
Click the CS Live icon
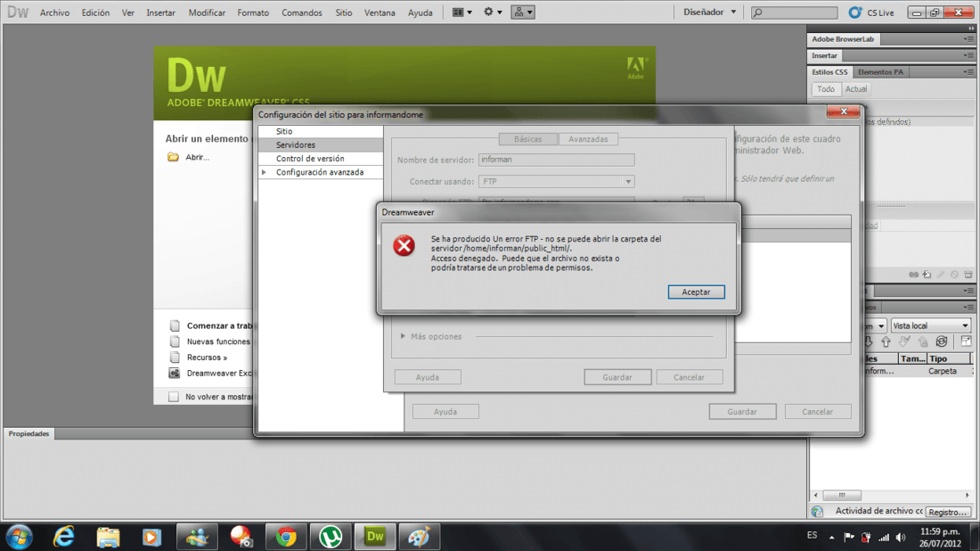tap(854, 12)
